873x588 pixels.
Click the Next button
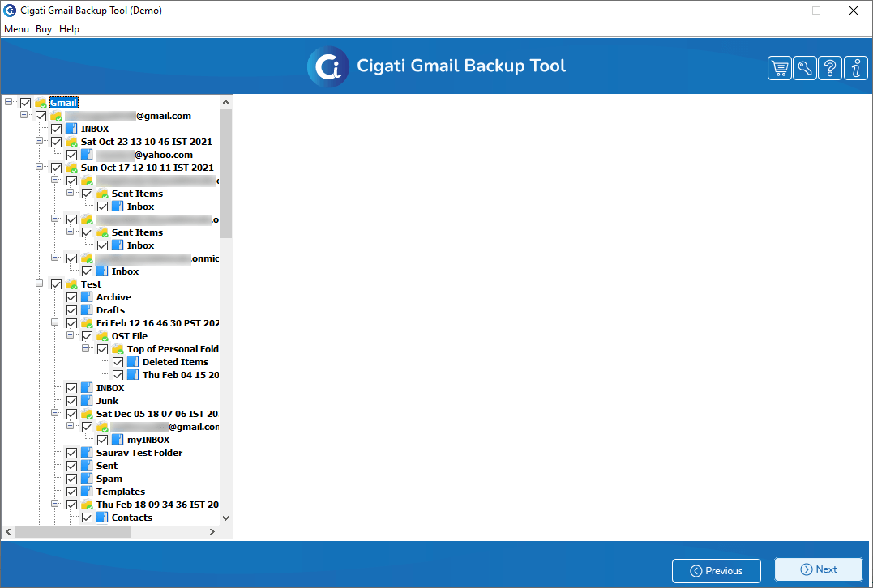tap(819, 569)
